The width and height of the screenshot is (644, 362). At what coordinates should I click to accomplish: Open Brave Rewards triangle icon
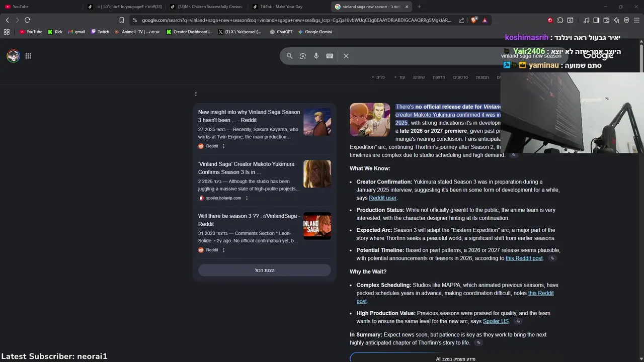[x=485, y=20]
